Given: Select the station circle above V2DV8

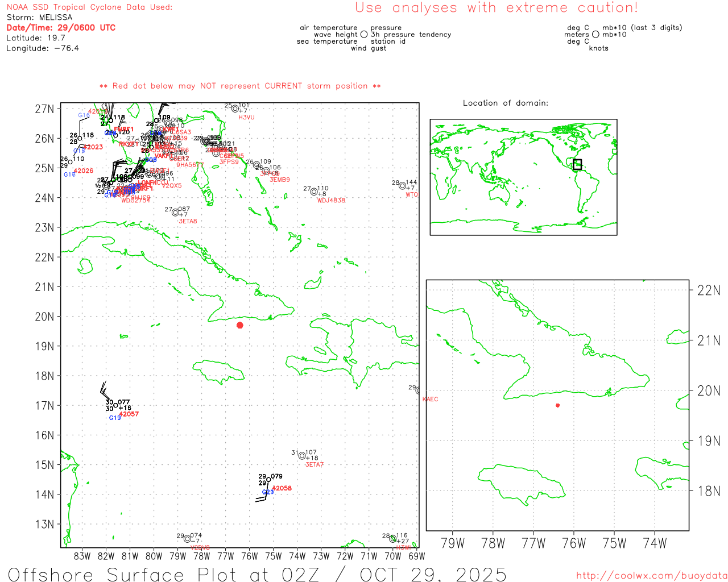Looking at the screenshot, I should pos(187,539).
